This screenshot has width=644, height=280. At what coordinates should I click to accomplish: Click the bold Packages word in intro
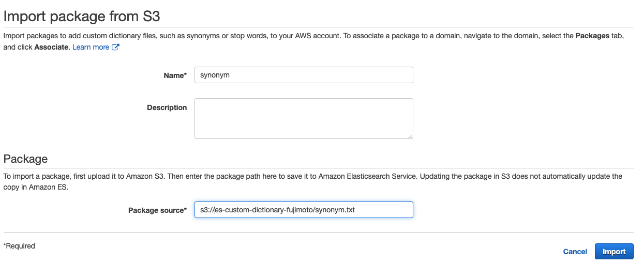(592, 36)
